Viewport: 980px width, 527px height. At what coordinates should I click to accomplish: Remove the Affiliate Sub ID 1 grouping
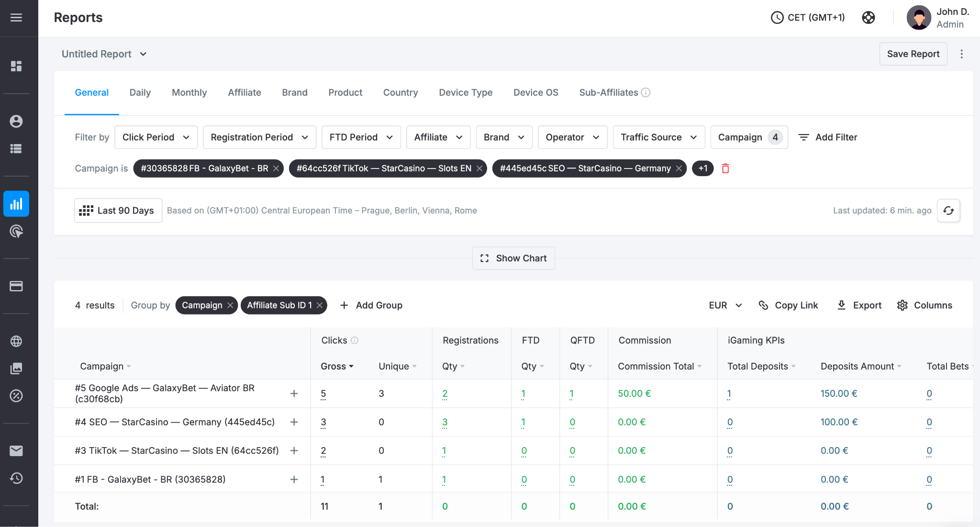320,305
